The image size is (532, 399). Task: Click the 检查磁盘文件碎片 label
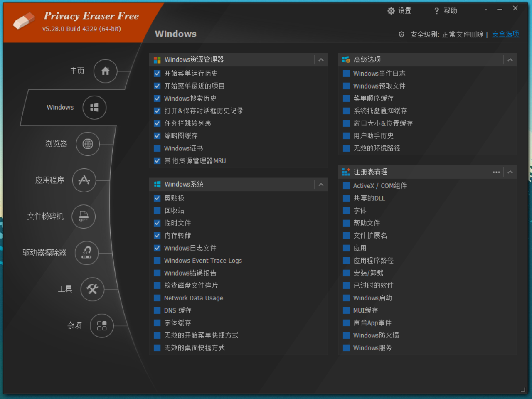click(191, 286)
